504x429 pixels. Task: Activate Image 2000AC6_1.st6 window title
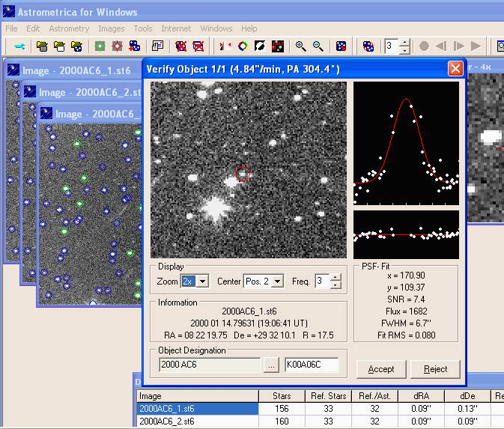76,70
